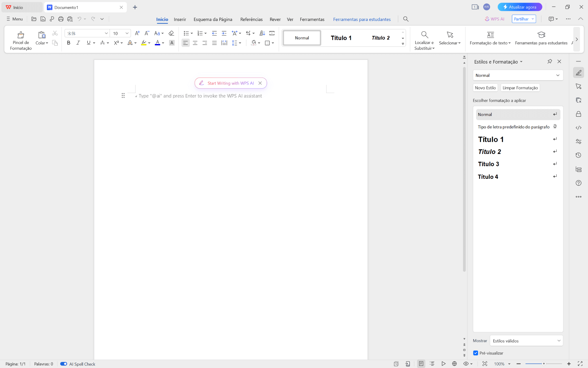Click the print icon in the quick toolbar
The image size is (588, 368).
point(61,19)
